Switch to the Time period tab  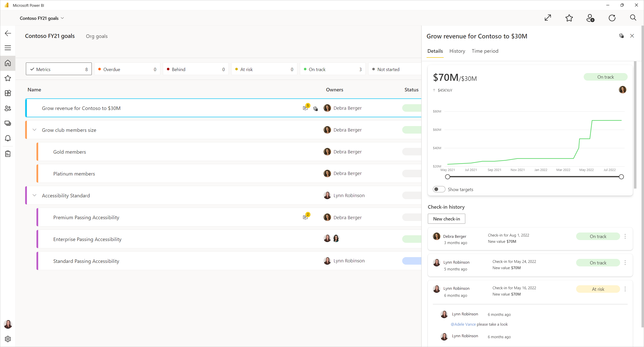tap(485, 51)
